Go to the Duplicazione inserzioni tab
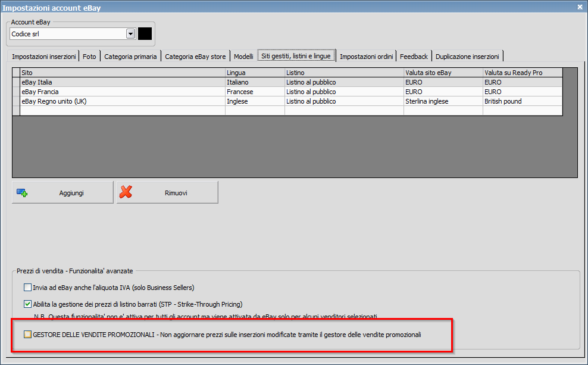The width and height of the screenshot is (588, 365). tap(467, 57)
